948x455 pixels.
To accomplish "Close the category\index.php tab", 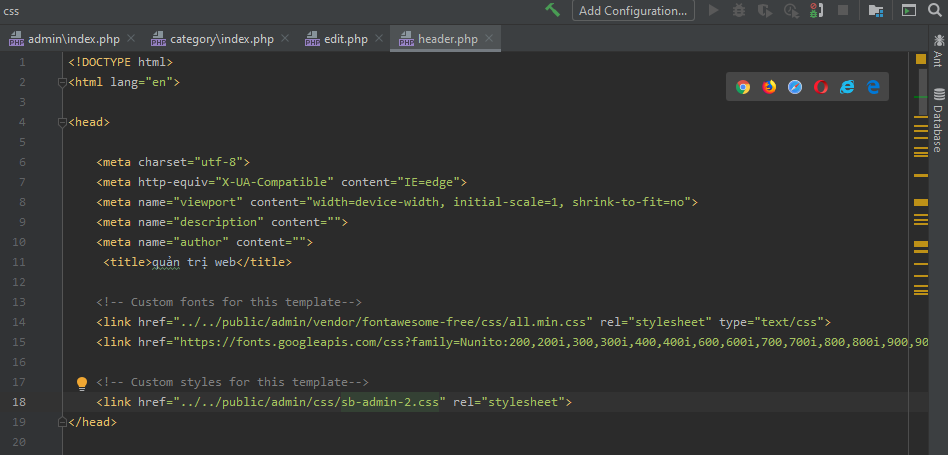I will coord(285,39).
